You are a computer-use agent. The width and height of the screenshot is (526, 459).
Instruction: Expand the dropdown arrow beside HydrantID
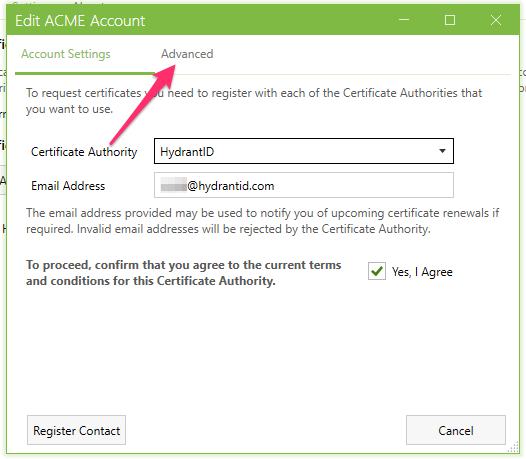[x=442, y=151]
